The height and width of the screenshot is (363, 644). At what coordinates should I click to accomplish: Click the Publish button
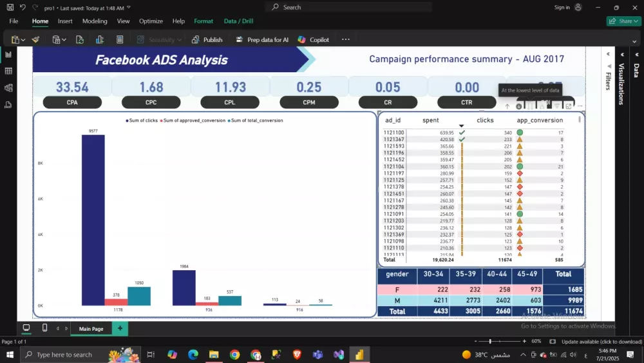[x=207, y=40]
